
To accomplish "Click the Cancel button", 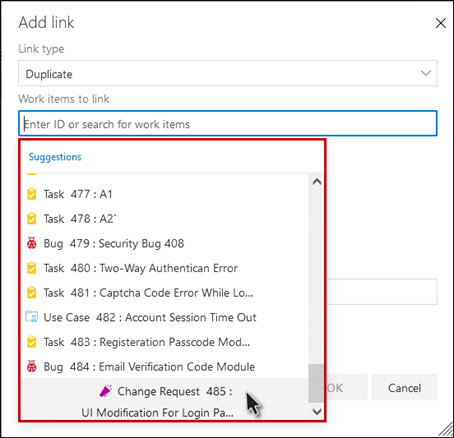I will [x=404, y=388].
